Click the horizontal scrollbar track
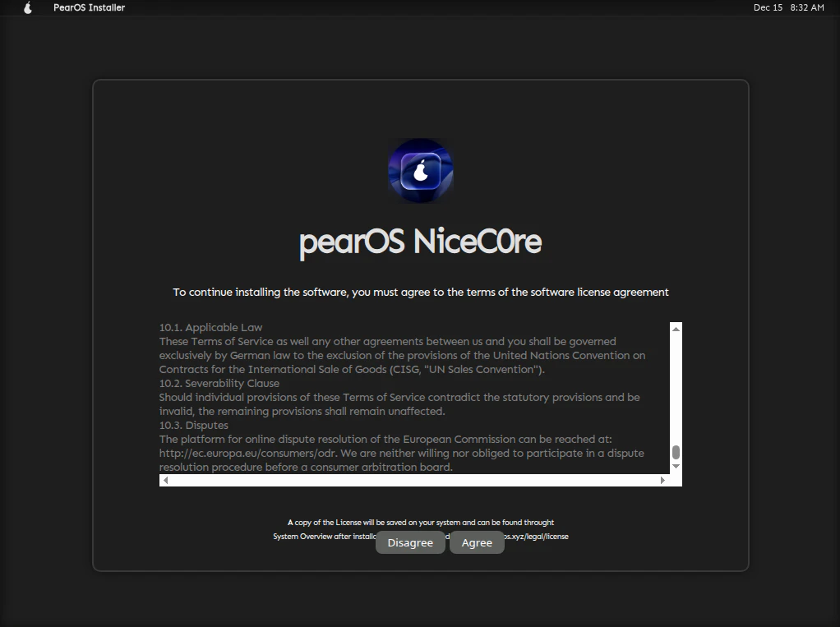This screenshot has width=840, height=627. tap(414, 480)
